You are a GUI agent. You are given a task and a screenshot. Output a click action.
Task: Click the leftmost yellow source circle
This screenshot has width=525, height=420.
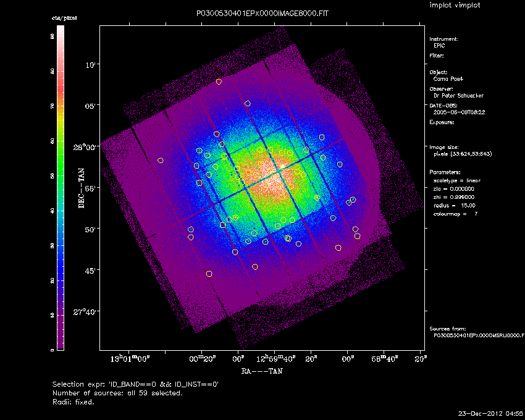point(161,161)
